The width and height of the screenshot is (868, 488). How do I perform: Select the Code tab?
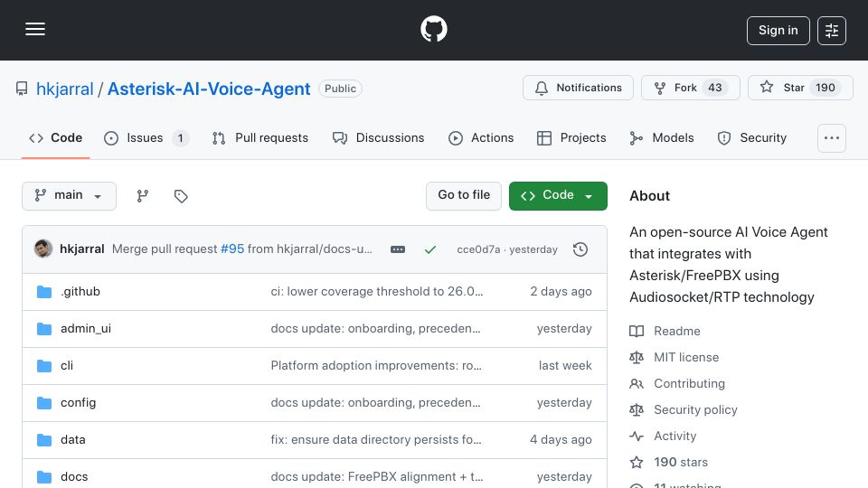point(55,137)
